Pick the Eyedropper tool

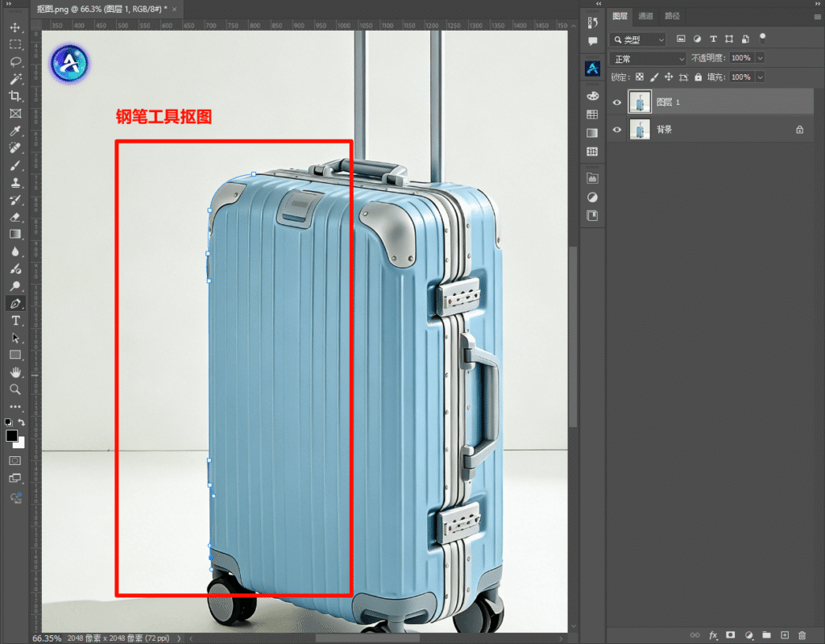(x=15, y=131)
